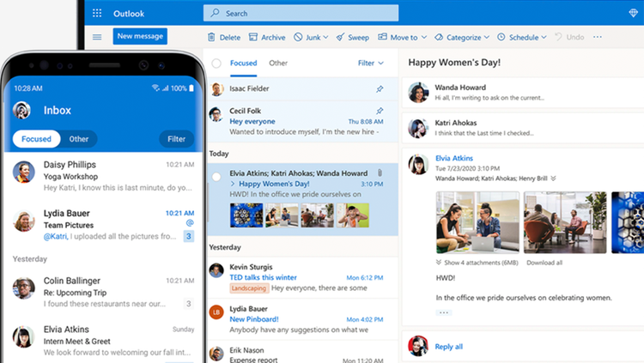
Task: Click the Outlook title in header
Action: [129, 14]
